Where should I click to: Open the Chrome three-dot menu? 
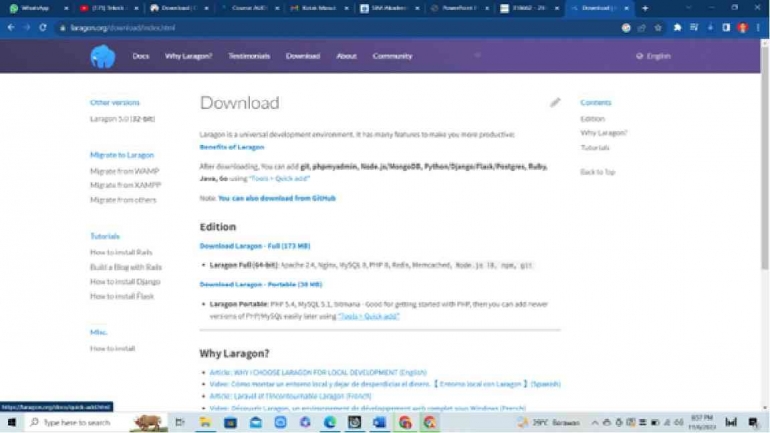(x=758, y=27)
